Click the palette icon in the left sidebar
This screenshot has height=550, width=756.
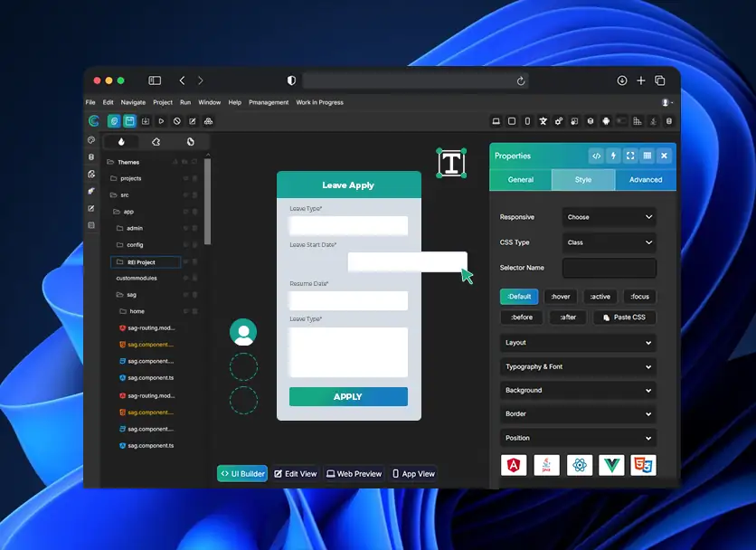pos(91,140)
